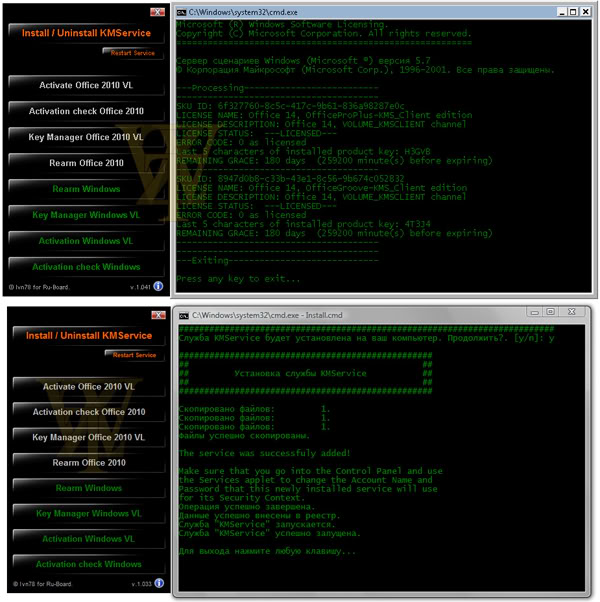The width and height of the screenshot is (600, 602).
Task: Click the 'Файлы успешно скопированы.' line
Action: (244, 436)
